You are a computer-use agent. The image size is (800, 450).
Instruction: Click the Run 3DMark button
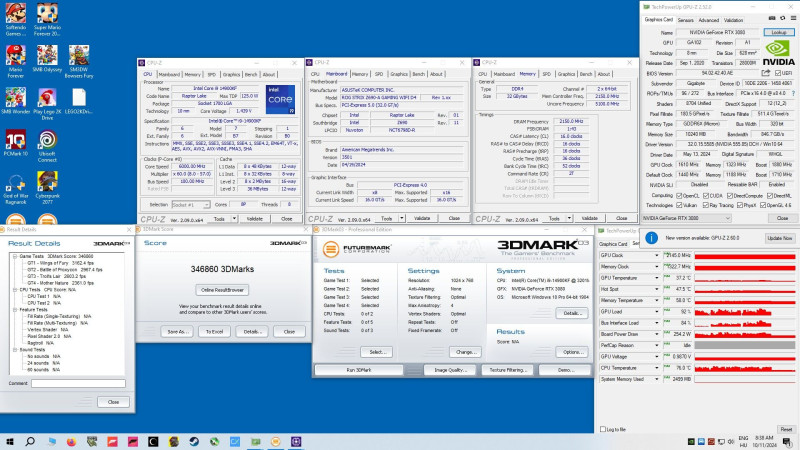359,370
